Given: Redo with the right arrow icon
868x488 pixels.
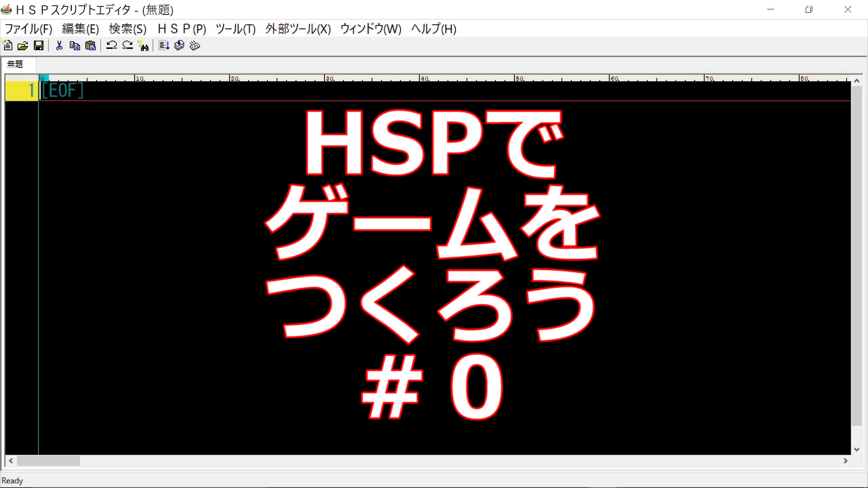Looking at the screenshot, I should point(127,45).
